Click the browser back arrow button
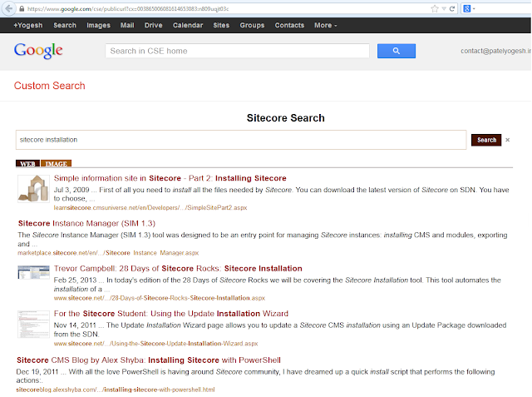Image resolution: width=532 pixels, height=397 pixels. (9, 8)
